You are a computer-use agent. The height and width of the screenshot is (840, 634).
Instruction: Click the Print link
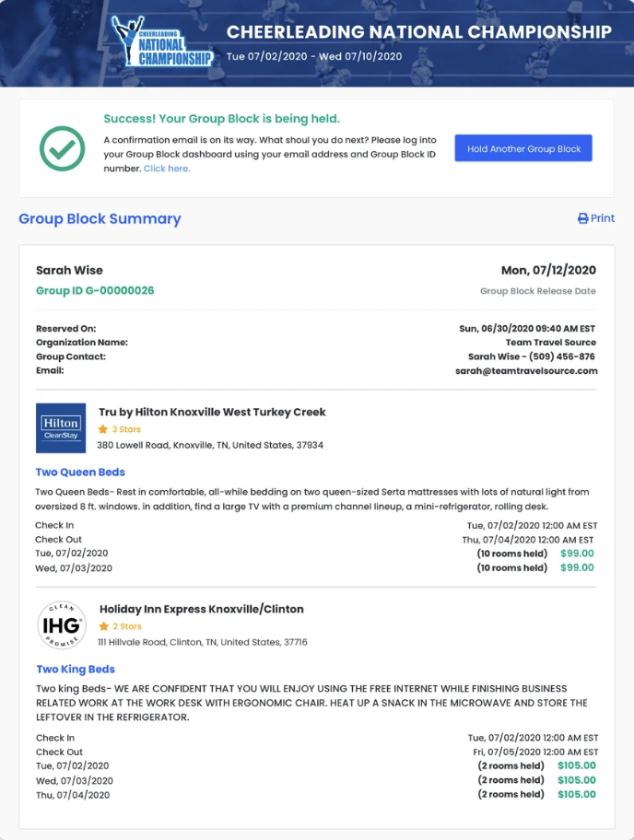pos(603,218)
